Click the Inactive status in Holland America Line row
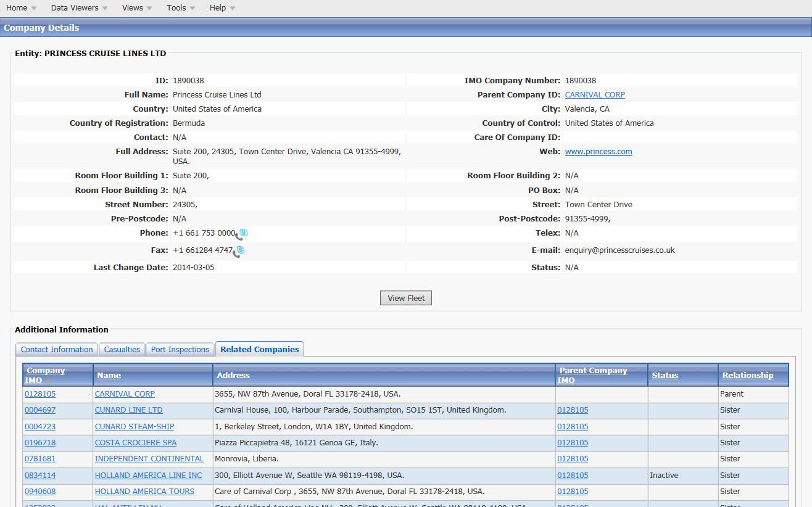The width and height of the screenshot is (812, 507). 664,476
